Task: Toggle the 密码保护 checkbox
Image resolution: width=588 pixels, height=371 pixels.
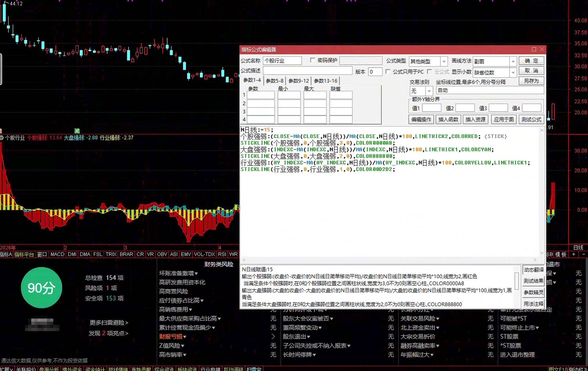Action: [312, 60]
